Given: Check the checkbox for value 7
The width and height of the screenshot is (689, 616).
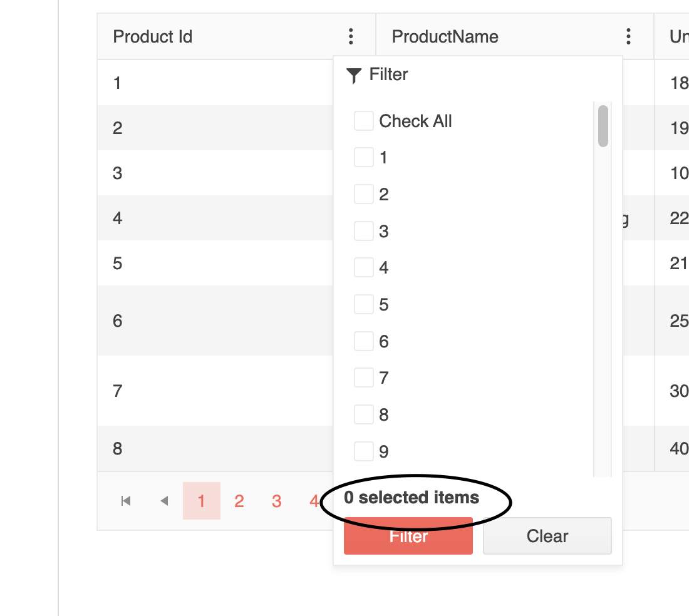Looking at the screenshot, I should pos(363,377).
